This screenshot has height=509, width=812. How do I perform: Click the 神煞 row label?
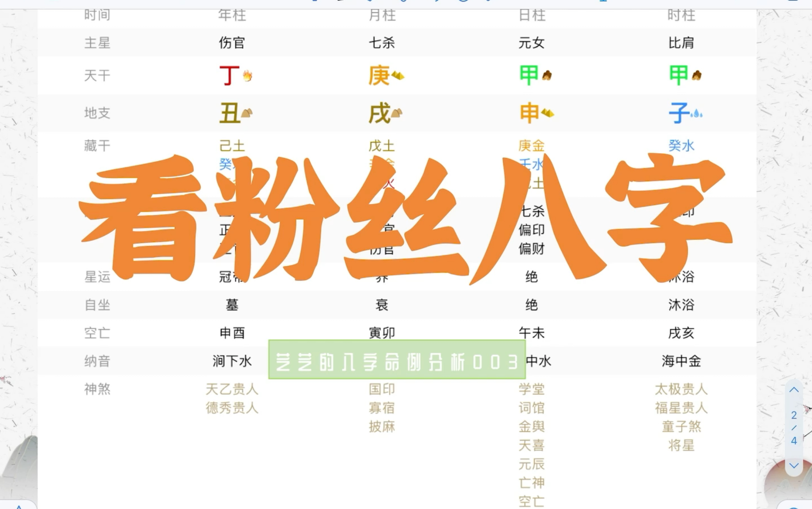[97, 389]
